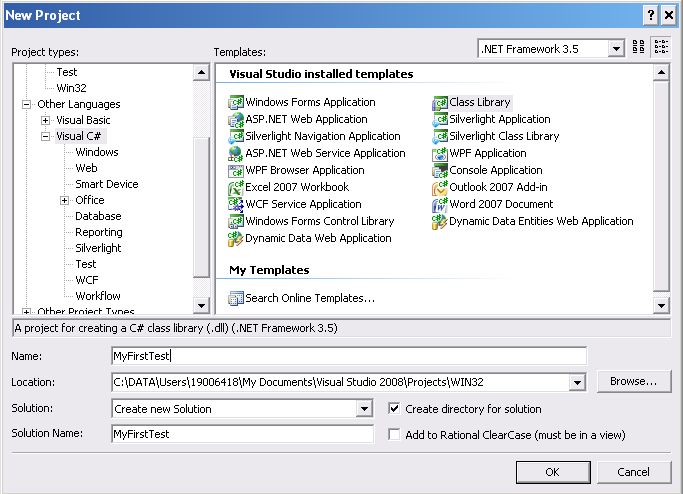Expand the Office tree node
This screenshot has width=683, height=494.
pos(64,200)
